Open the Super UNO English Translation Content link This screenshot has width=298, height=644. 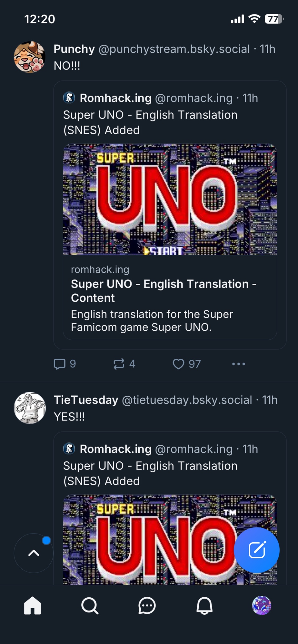click(164, 291)
